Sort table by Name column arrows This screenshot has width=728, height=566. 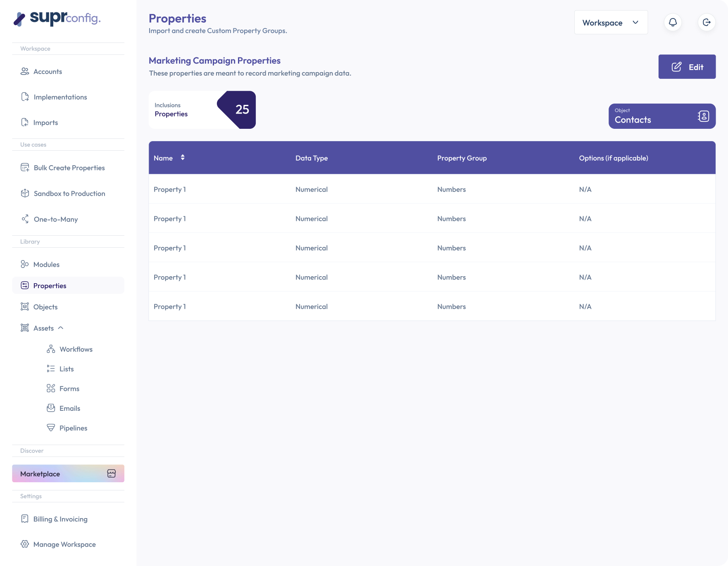(x=183, y=158)
